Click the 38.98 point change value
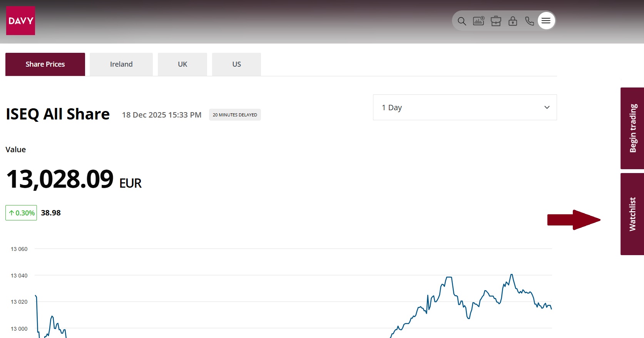 tap(51, 213)
